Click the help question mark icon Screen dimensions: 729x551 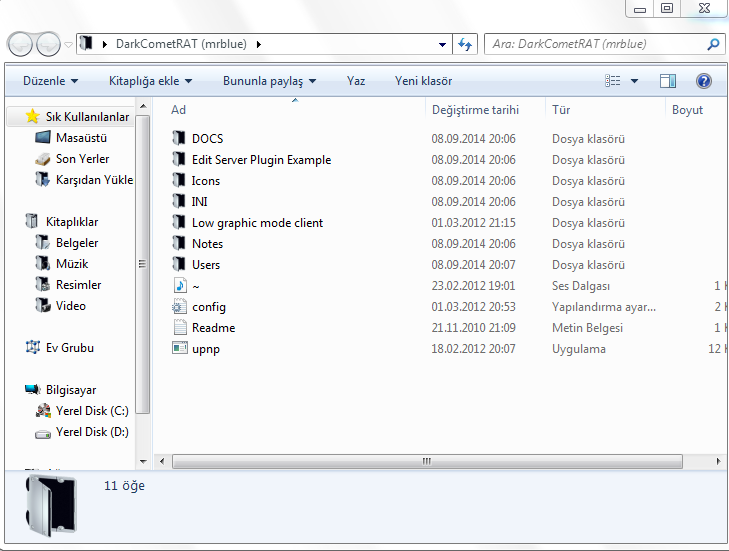[704, 81]
